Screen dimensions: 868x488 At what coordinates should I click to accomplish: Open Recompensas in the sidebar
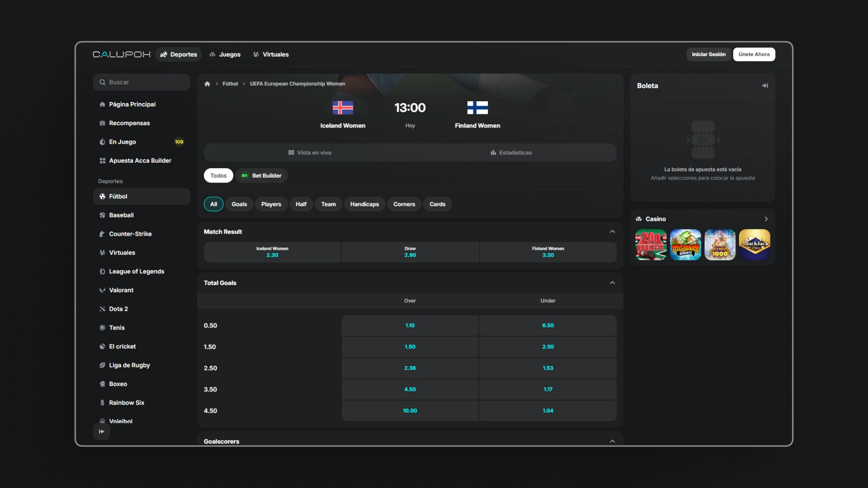(142, 123)
